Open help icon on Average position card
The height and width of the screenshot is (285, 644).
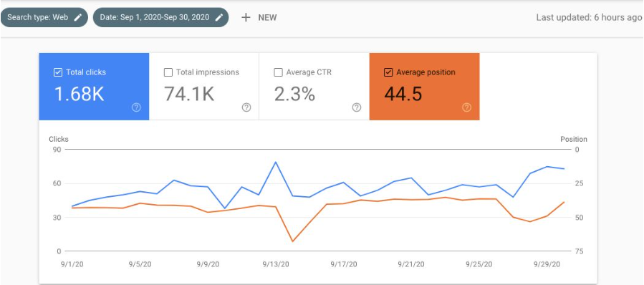pos(466,107)
